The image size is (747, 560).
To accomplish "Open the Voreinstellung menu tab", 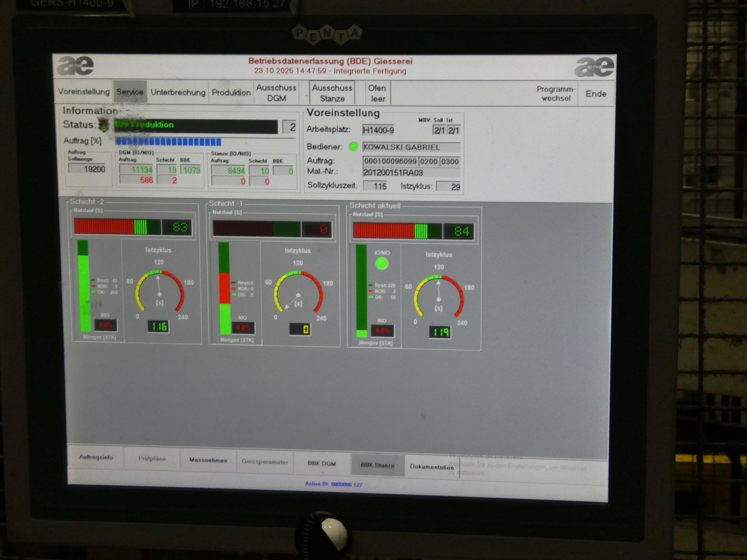I will pos(84,92).
